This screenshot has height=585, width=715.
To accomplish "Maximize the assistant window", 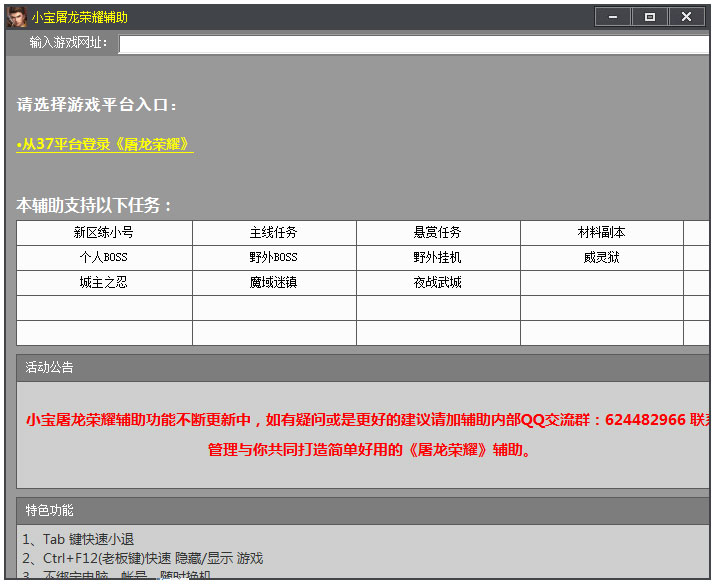I will click(649, 17).
